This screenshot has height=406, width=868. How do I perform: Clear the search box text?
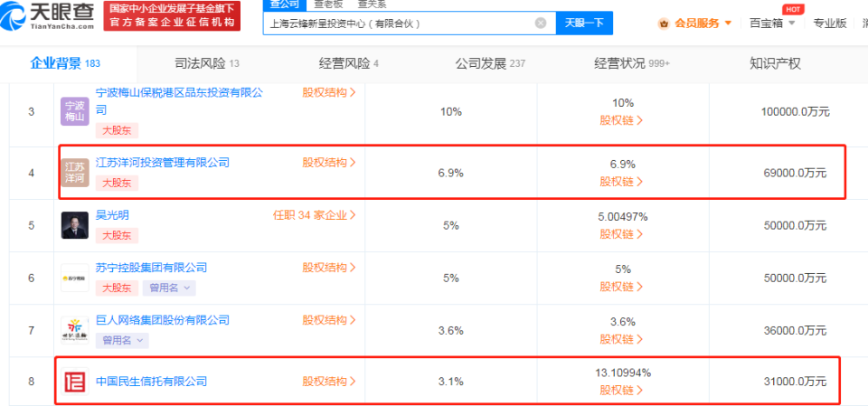(541, 23)
